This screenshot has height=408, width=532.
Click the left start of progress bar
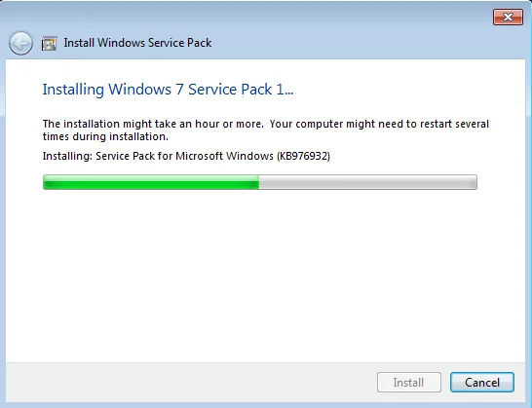tap(46, 182)
